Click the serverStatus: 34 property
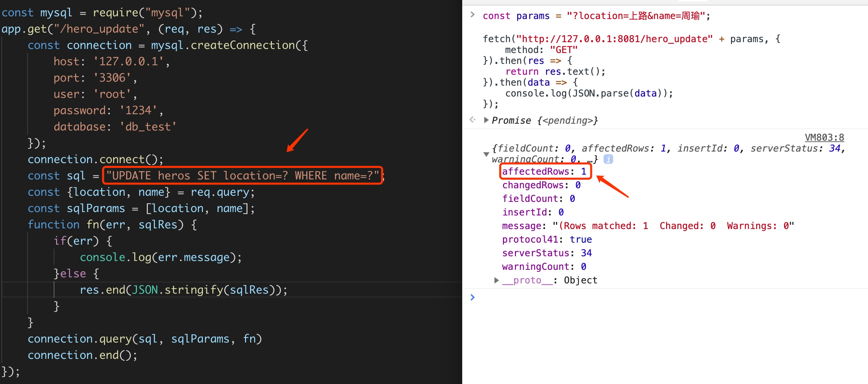This screenshot has height=384, width=868. (546, 253)
